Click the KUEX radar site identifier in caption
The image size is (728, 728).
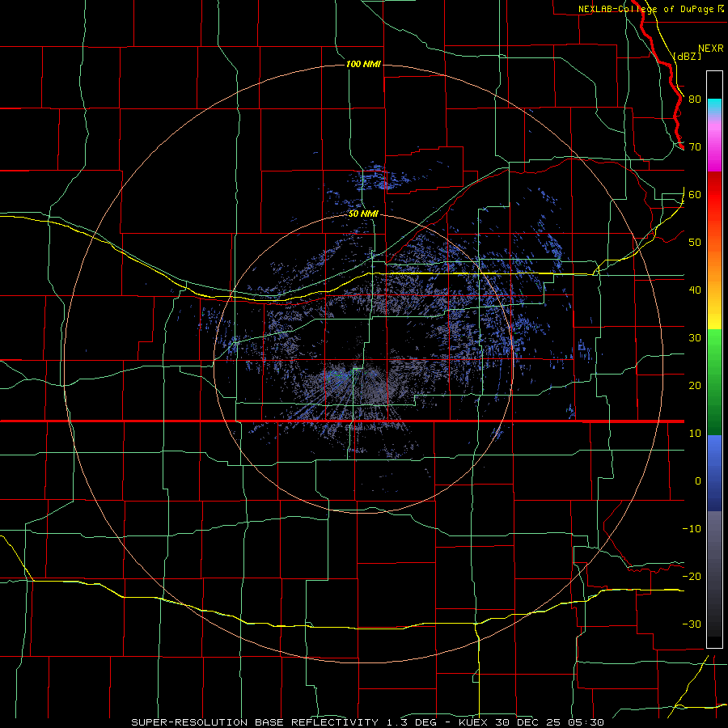pos(475,722)
